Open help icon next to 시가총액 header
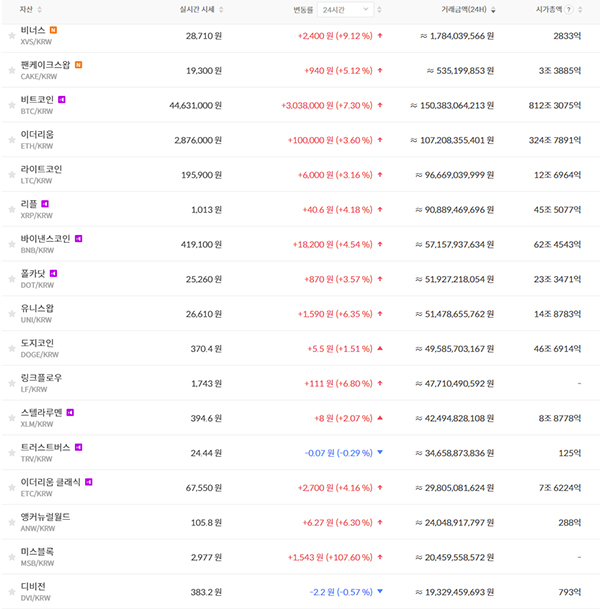Screen dimensions: 600x609 coord(569,10)
